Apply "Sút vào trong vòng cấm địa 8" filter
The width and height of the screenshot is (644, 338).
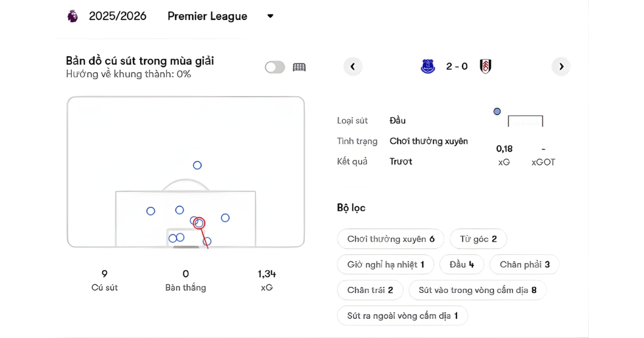click(x=478, y=290)
